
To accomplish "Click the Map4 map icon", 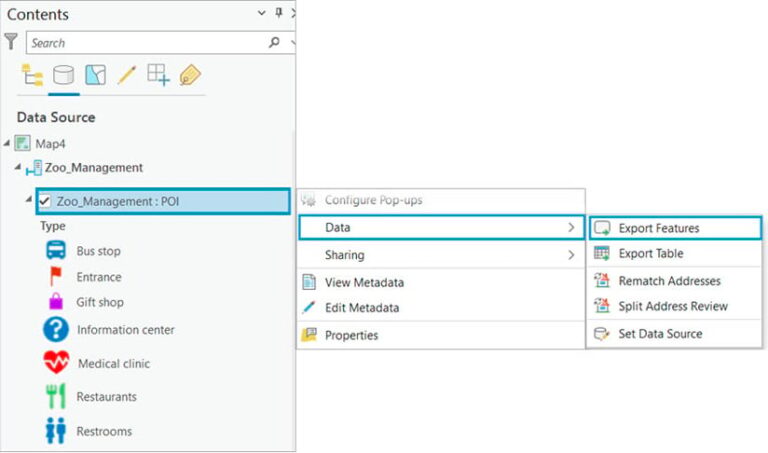I will click(x=23, y=143).
